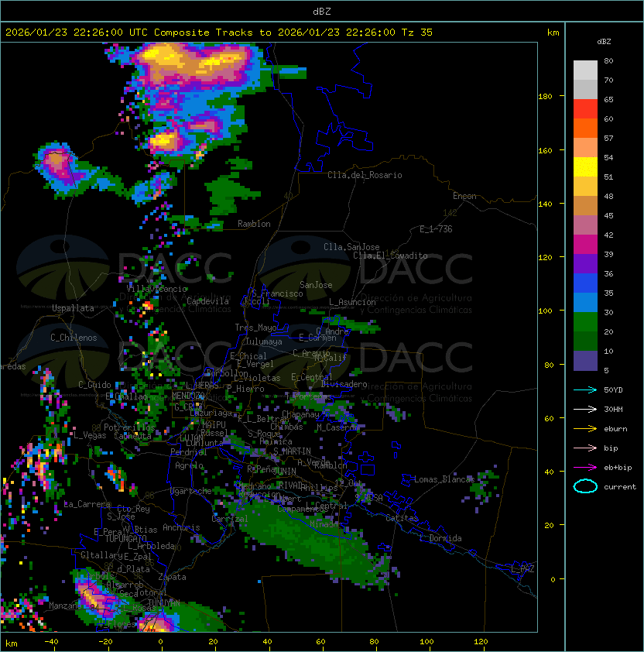This screenshot has height=652, width=644.
Task: Click the '30HM' legend label
Action: tap(613, 409)
